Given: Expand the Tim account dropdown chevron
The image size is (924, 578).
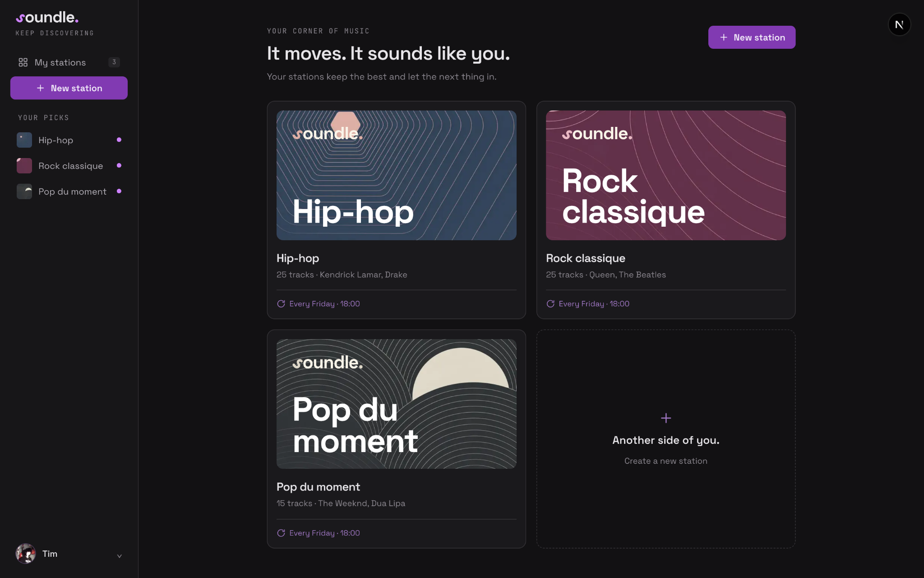Looking at the screenshot, I should click(x=120, y=556).
